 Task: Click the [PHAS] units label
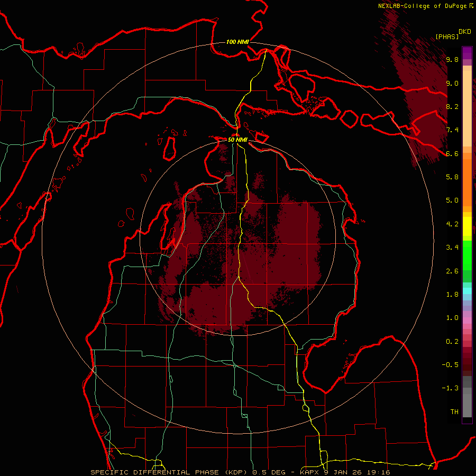click(x=447, y=36)
